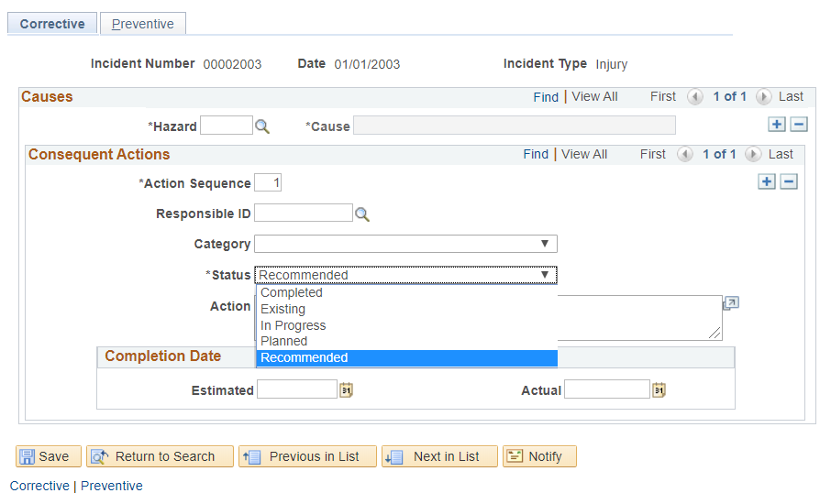Show previous row in Causes
Image resolution: width=831 pixels, height=504 pixels.
point(695,97)
